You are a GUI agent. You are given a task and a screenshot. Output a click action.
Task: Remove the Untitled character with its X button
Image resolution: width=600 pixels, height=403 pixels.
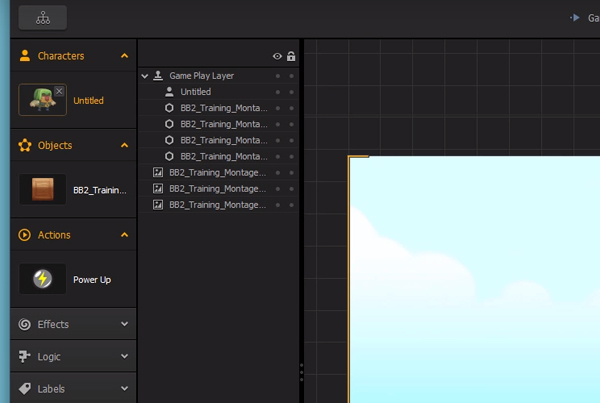tap(59, 91)
